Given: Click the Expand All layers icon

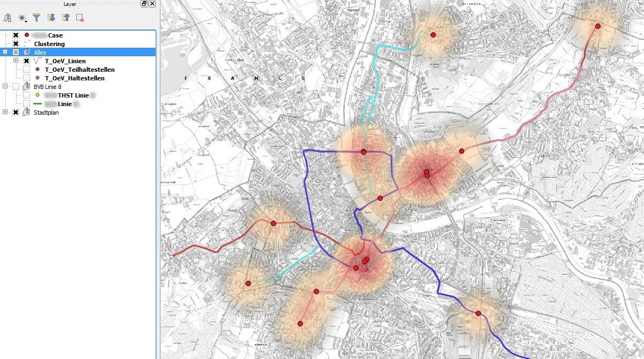Looking at the screenshot, I should coord(51,18).
